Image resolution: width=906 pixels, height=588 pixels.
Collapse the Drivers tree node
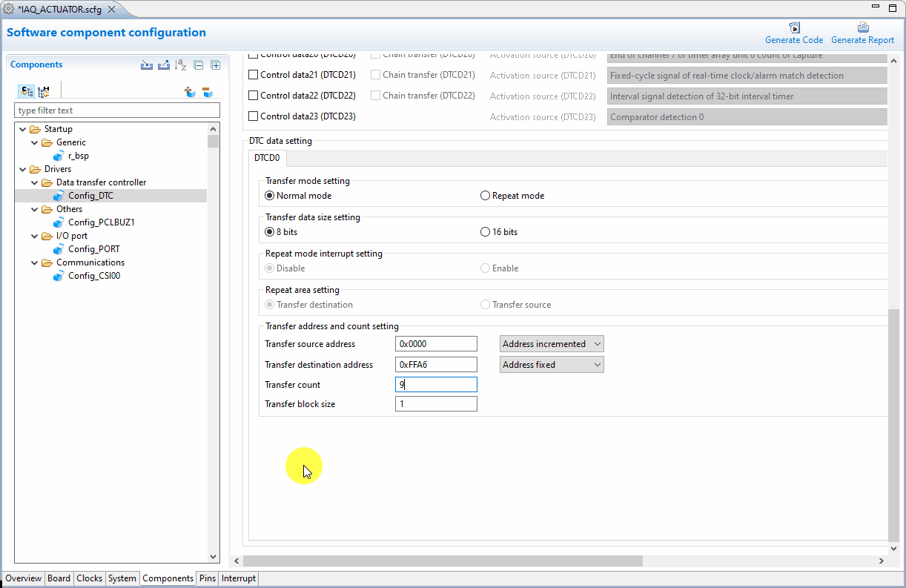pos(23,169)
